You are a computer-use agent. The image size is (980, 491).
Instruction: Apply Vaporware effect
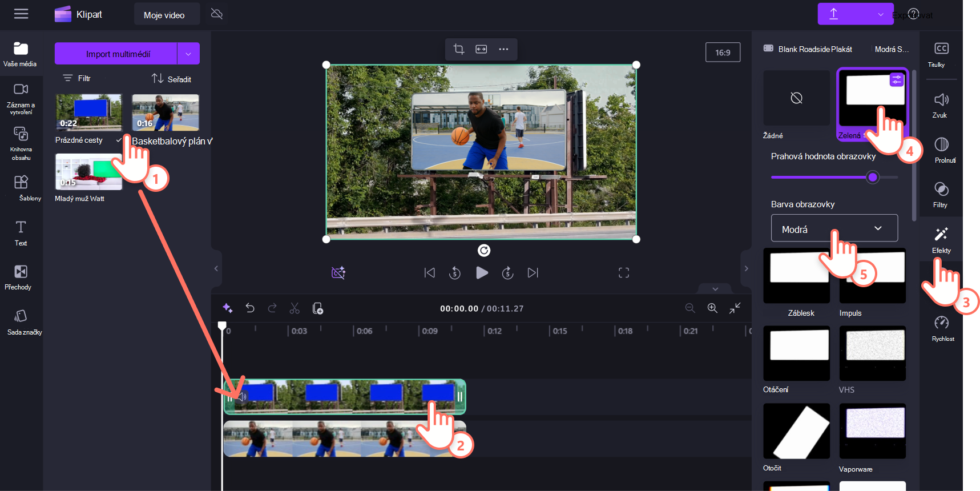(872, 431)
